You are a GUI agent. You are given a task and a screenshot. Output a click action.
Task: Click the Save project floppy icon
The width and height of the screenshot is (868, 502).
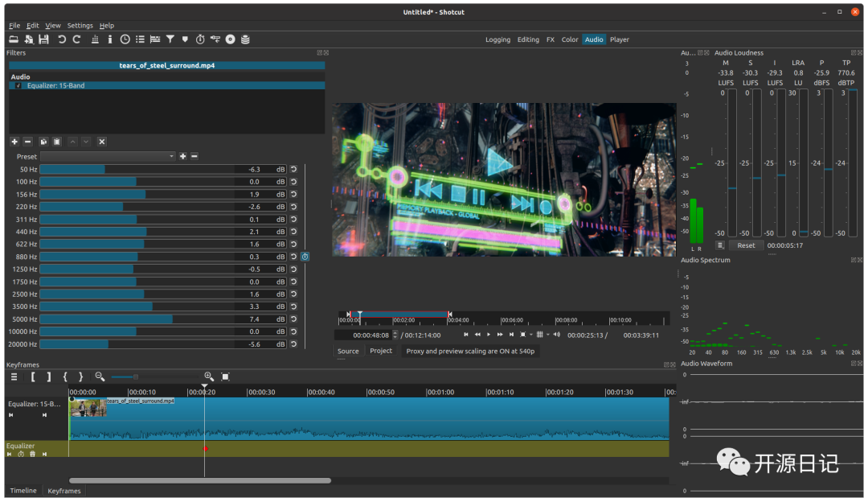click(x=43, y=39)
